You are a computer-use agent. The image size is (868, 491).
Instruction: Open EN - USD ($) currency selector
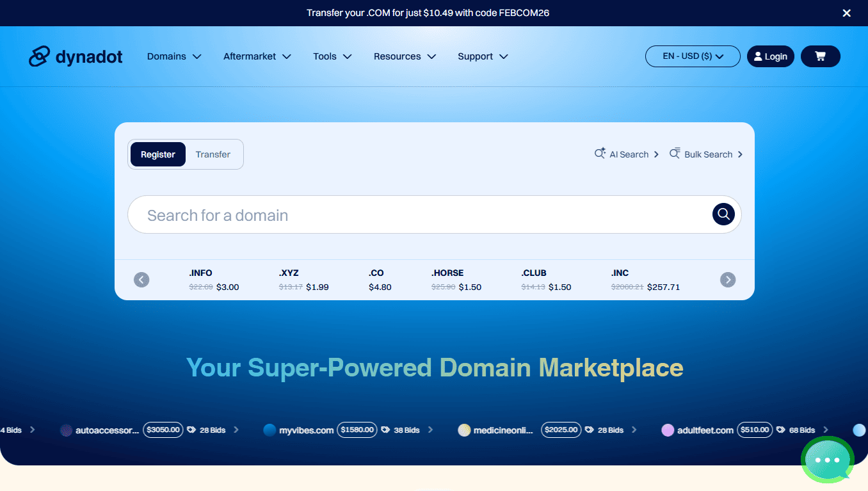(692, 56)
